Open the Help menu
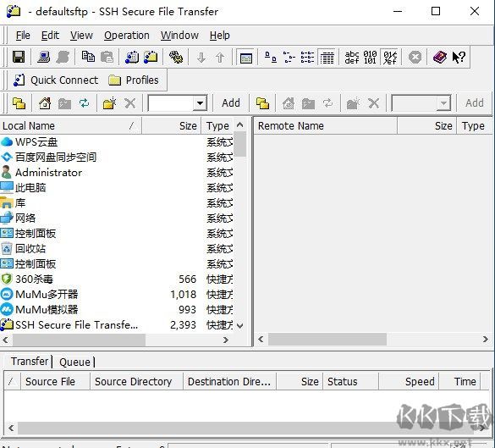 pyautogui.click(x=220, y=36)
